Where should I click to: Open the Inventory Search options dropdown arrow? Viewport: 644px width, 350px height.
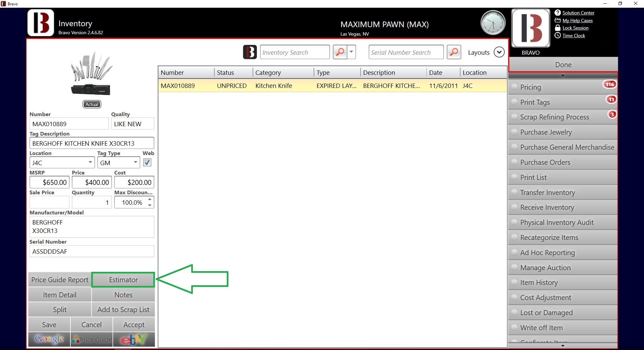352,52
